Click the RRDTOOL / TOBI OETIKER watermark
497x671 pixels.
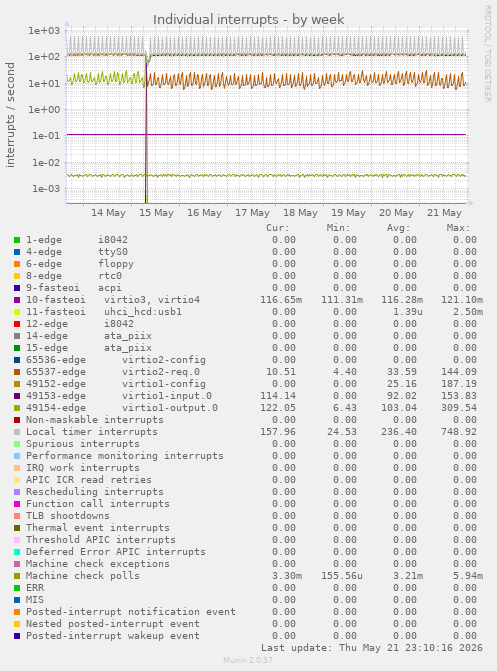coord(488,53)
